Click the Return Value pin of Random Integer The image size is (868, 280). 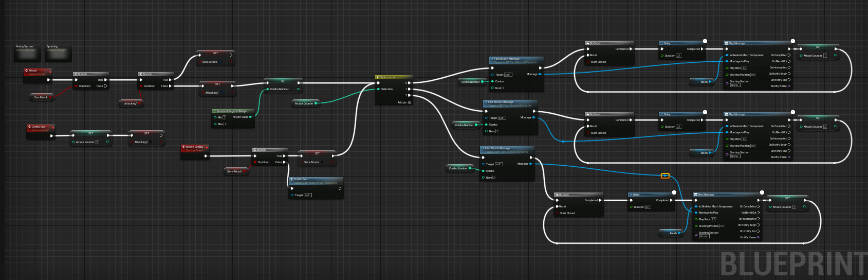coord(251,117)
